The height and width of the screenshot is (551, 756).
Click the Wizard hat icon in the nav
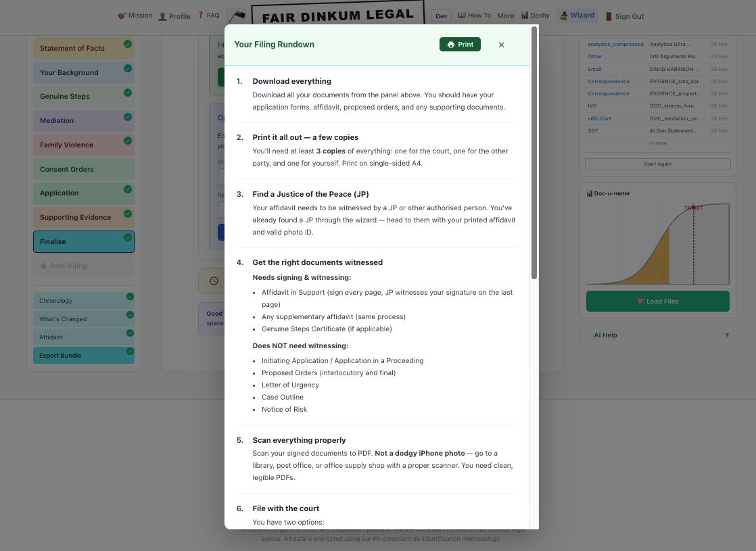pyautogui.click(x=564, y=16)
